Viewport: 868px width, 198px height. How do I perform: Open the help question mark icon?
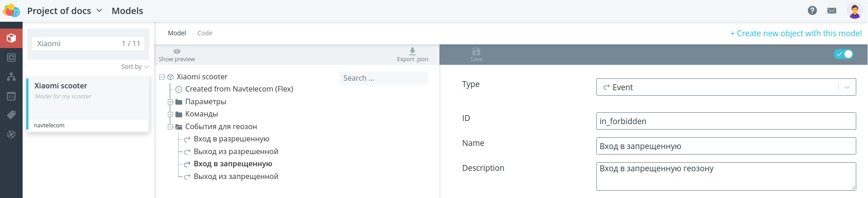[x=812, y=10]
